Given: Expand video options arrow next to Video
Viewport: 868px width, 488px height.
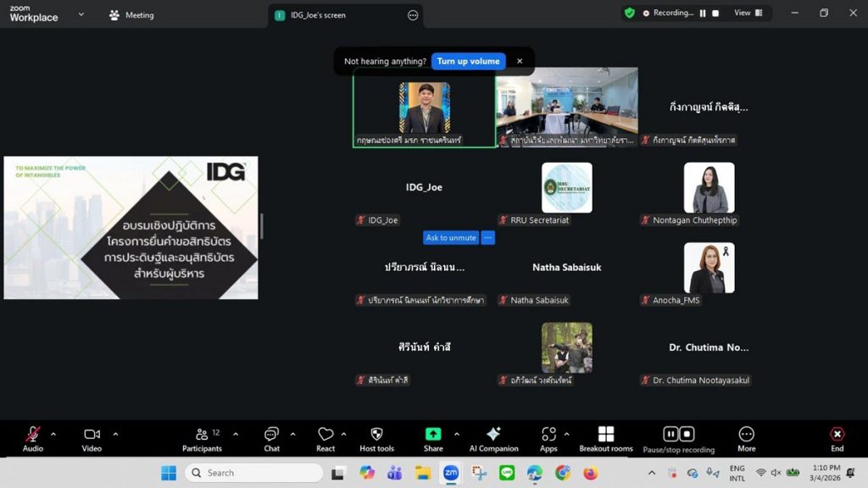Looking at the screenshot, I should point(115,435).
